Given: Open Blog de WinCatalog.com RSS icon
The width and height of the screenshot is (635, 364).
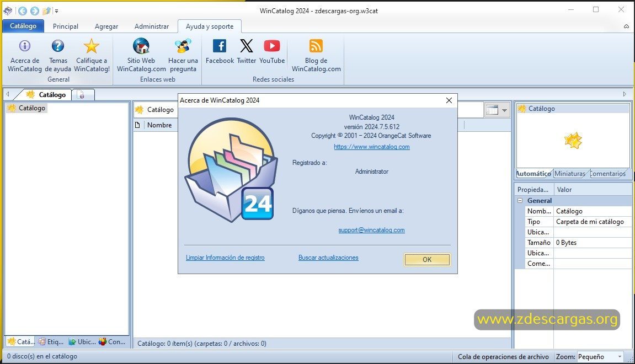Looking at the screenshot, I should point(316,46).
